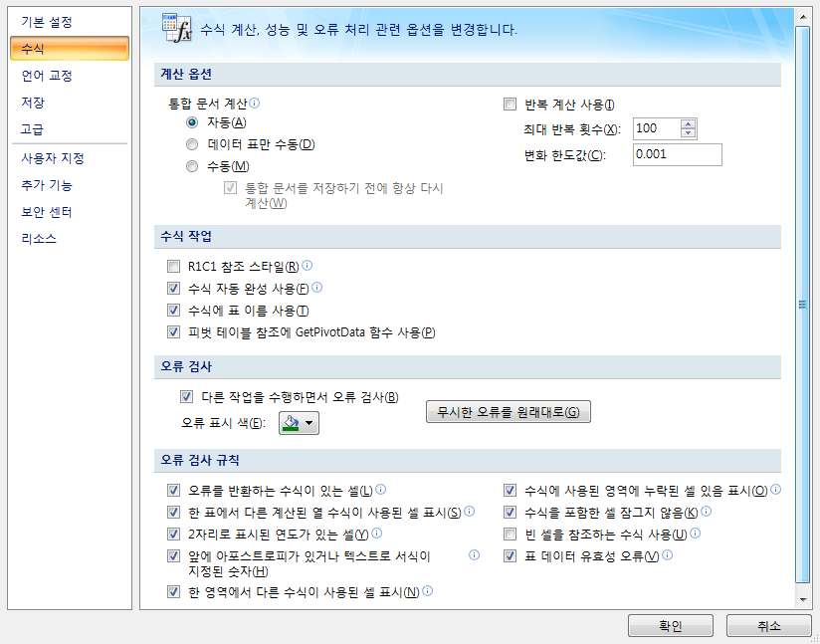Open the 언어 교정 category
The width and height of the screenshot is (820, 644).
(69, 76)
